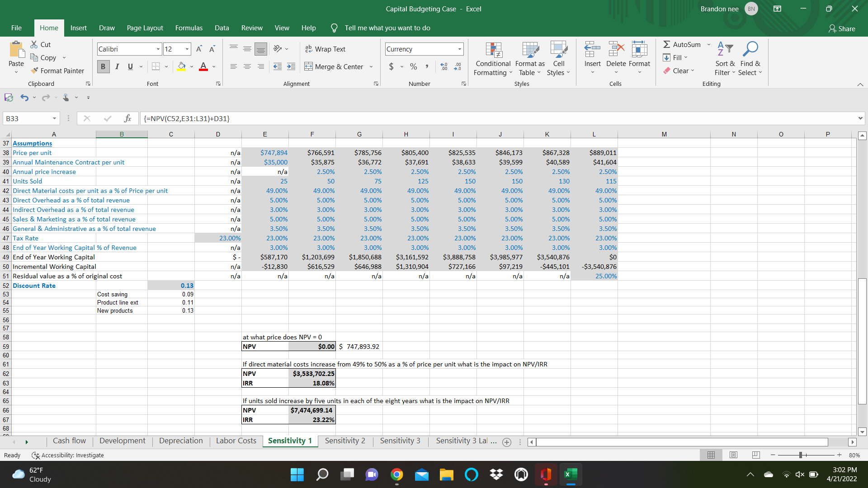Apply the Wrap Text formatting
868x488 pixels.
pyautogui.click(x=325, y=49)
